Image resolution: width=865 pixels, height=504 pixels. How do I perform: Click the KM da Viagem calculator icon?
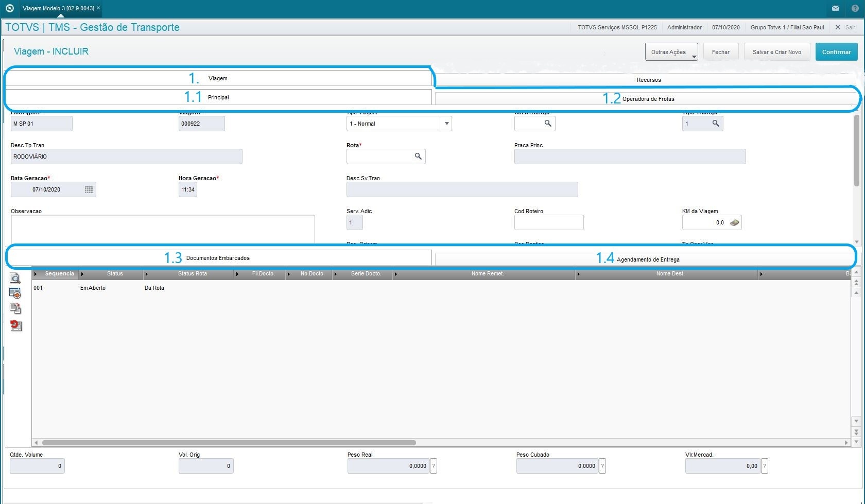coord(735,223)
